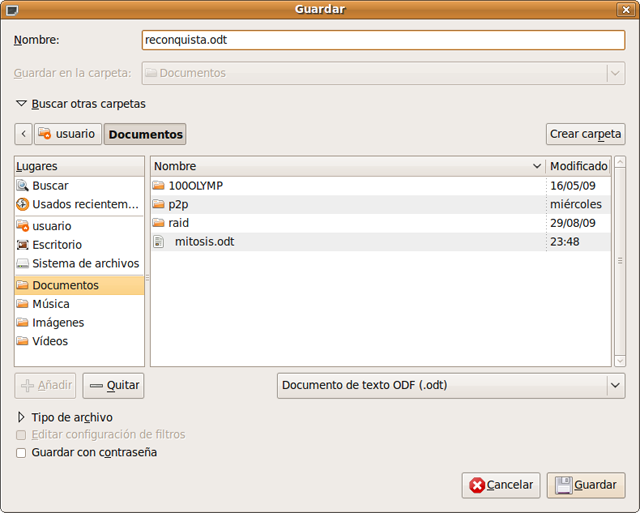The image size is (640, 513).
Task: Select the Vídeos folder in the sidebar
Action: 49,341
